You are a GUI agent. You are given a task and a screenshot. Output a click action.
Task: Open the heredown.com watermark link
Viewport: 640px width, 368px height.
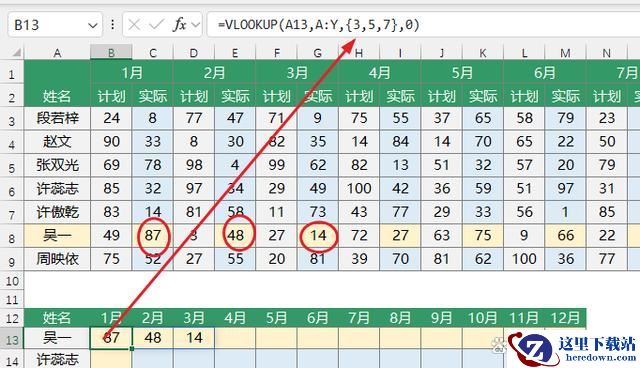click(x=601, y=357)
